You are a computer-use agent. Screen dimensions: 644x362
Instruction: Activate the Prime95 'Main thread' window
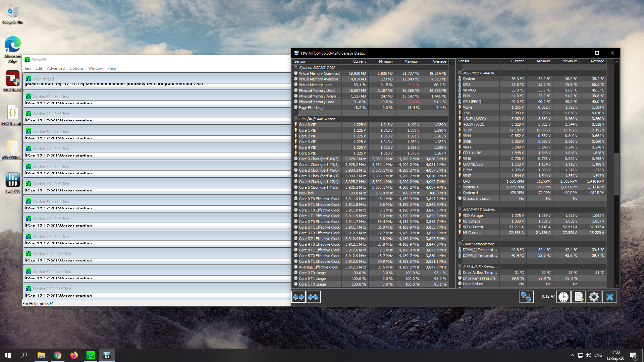(x=157, y=79)
